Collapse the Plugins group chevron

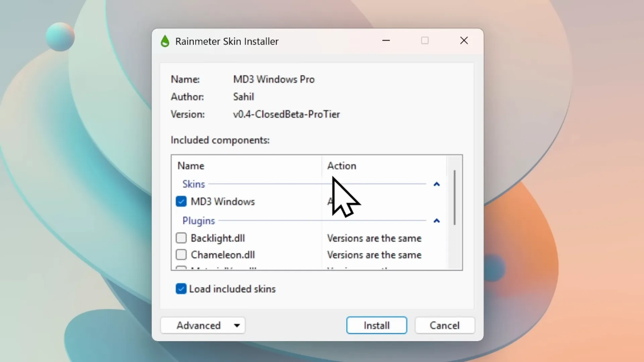coord(436,221)
